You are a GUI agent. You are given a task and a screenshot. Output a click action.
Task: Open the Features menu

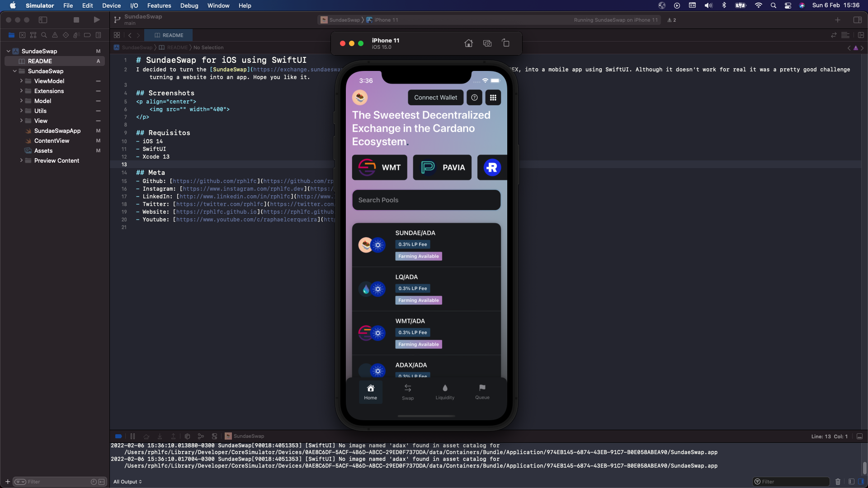pyautogui.click(x=159, y=5)
